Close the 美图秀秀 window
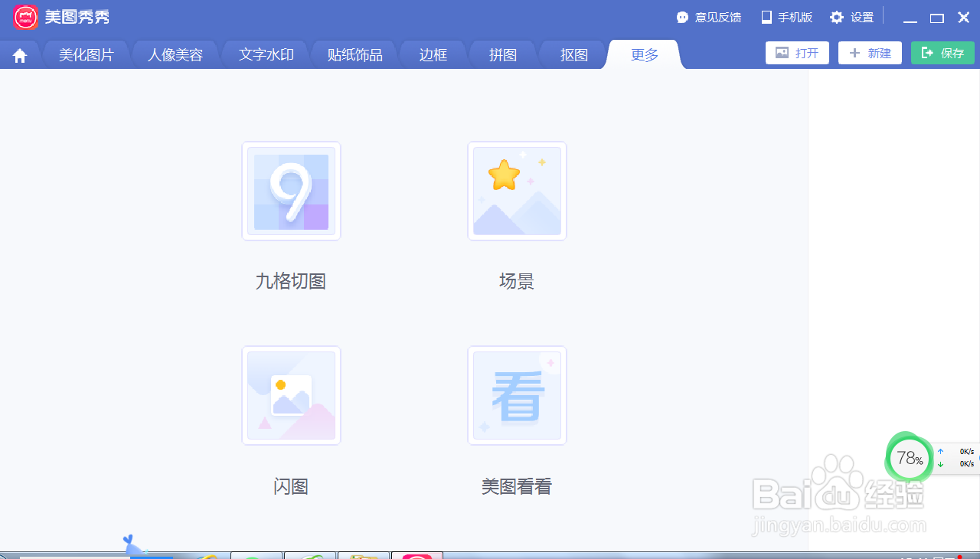The height and width of the screenshot is (559, 980). [x=964, y=18]
